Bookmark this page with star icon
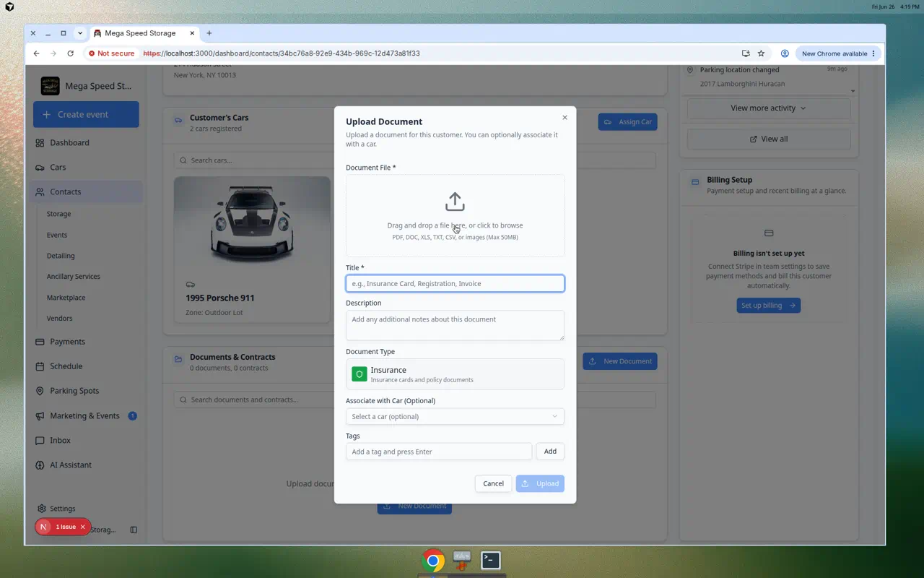The image size is (924, 578). pos(761,53)
